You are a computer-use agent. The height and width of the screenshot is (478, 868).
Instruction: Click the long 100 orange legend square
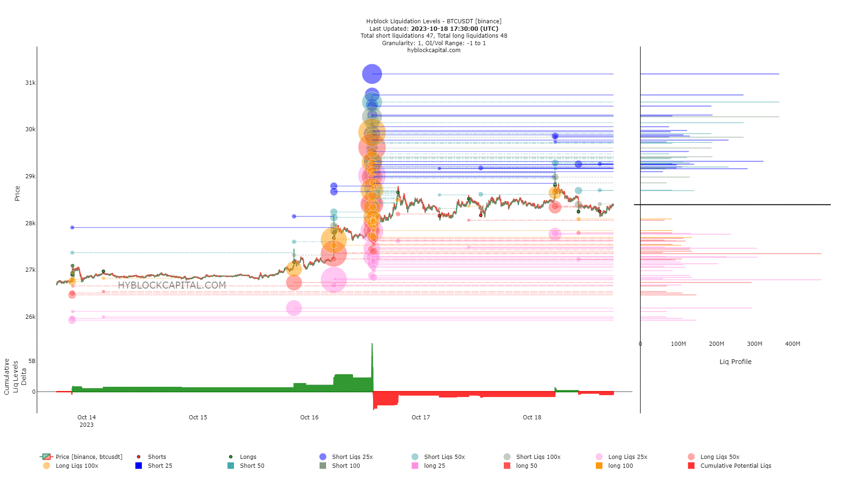tap(599, 465)
